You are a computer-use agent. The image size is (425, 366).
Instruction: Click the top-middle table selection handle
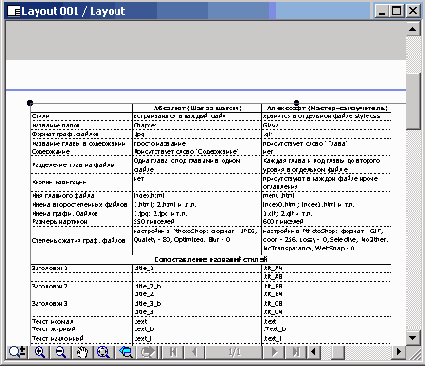click(296, 103)
